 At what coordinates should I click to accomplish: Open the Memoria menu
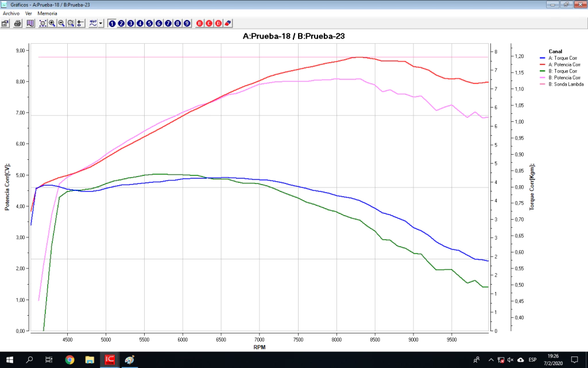click(47, 13)
